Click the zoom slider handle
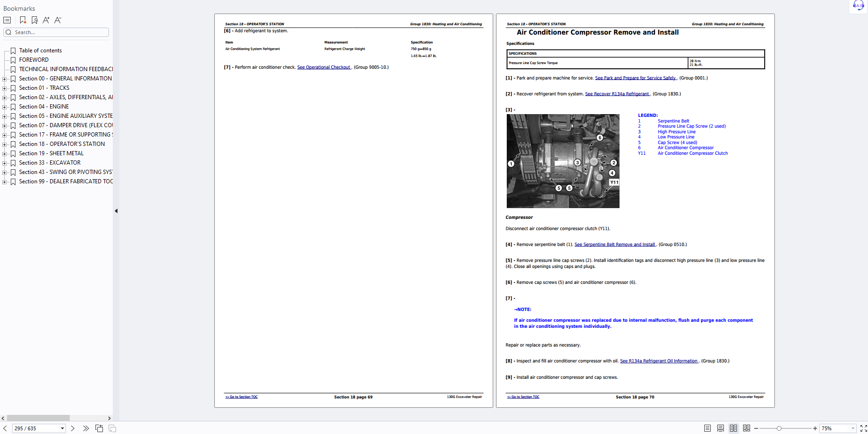 pyautogui.click(x=779, y=428)
